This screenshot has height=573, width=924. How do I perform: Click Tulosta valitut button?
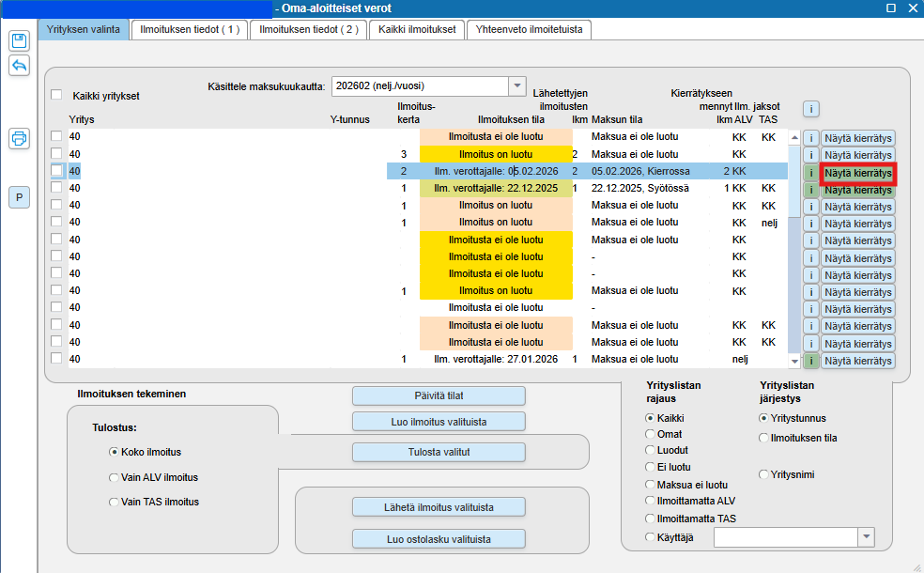[x=439, y=452]
